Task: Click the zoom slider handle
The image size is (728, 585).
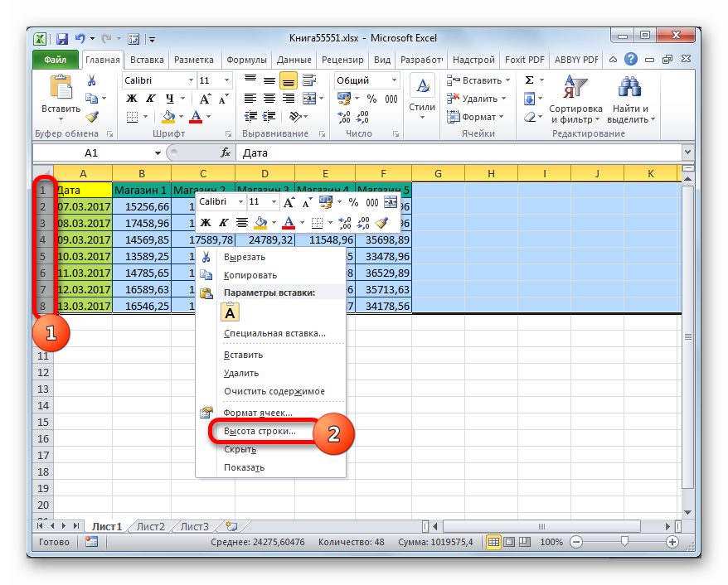Action: [x=624, y=542]
